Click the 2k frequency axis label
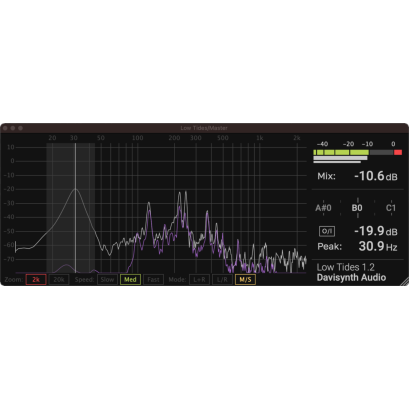This screenshot has width=409, height=409. pyautogui.click(x=297, y=138)
